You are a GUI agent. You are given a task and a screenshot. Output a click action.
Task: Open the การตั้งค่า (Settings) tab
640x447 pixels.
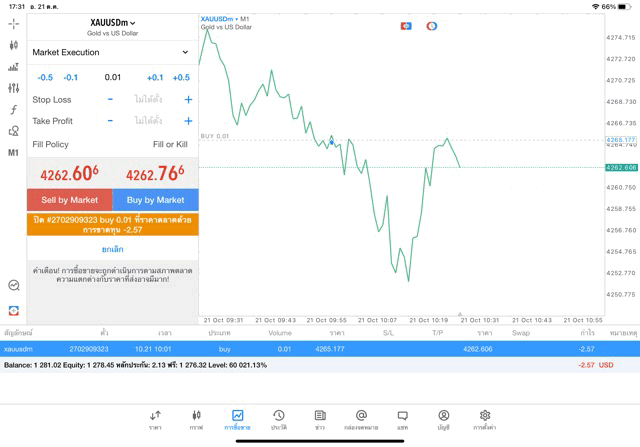coord(484,419)
